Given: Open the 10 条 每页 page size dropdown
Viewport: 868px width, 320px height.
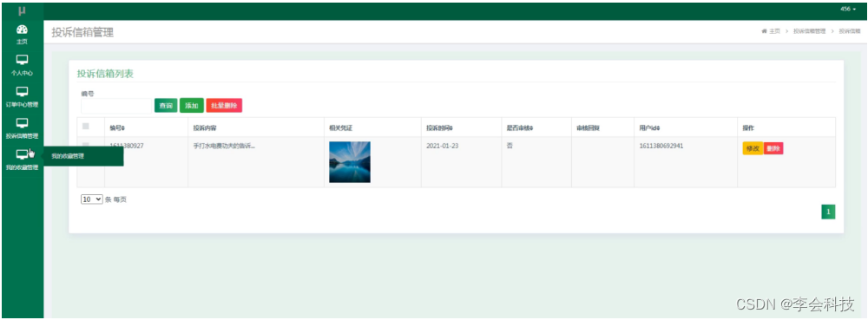Looking at the screenshot, I should tap(92, 199).
